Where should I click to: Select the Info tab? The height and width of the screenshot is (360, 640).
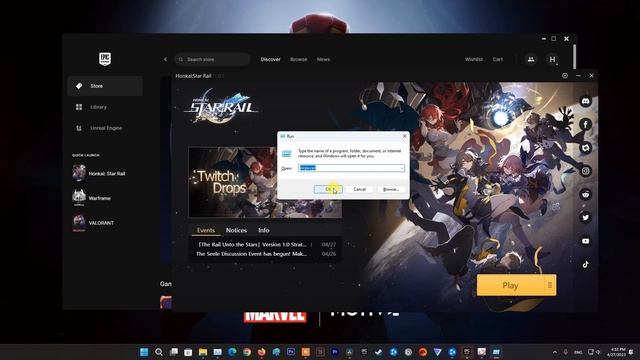click(x=264, y=230)
